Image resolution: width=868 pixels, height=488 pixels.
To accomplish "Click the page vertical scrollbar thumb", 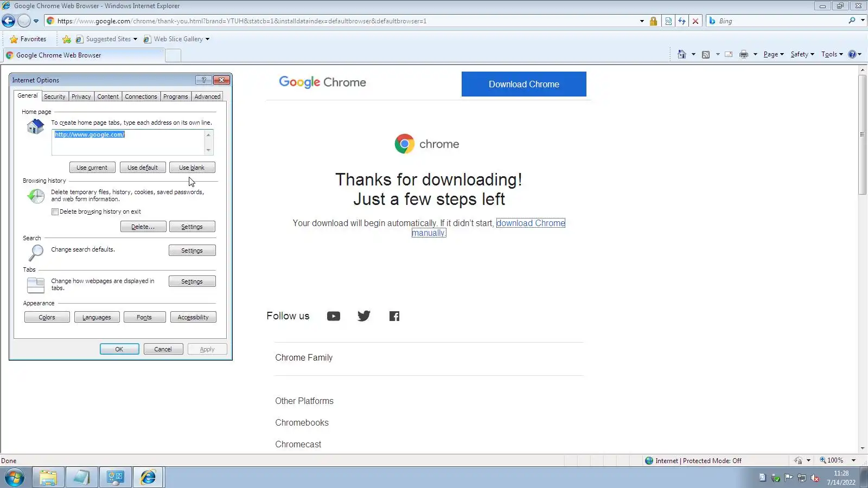I will click(863, 134).
